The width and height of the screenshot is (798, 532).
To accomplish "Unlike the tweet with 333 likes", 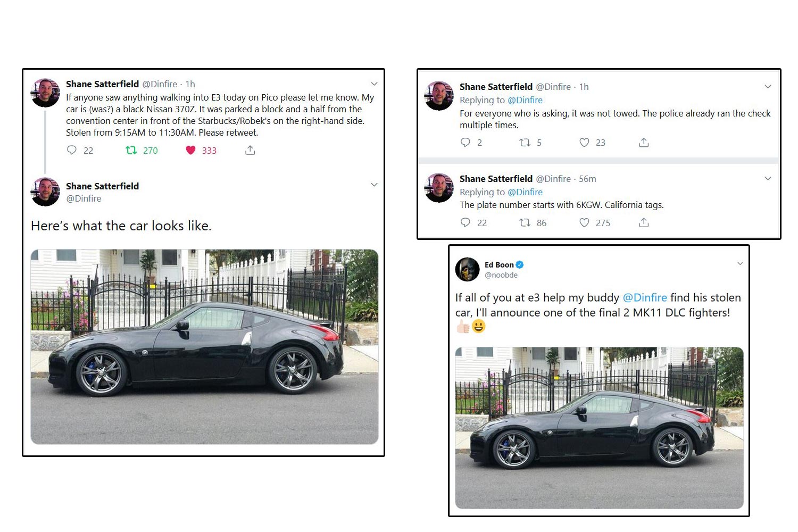I will click(x=190, y=151).
